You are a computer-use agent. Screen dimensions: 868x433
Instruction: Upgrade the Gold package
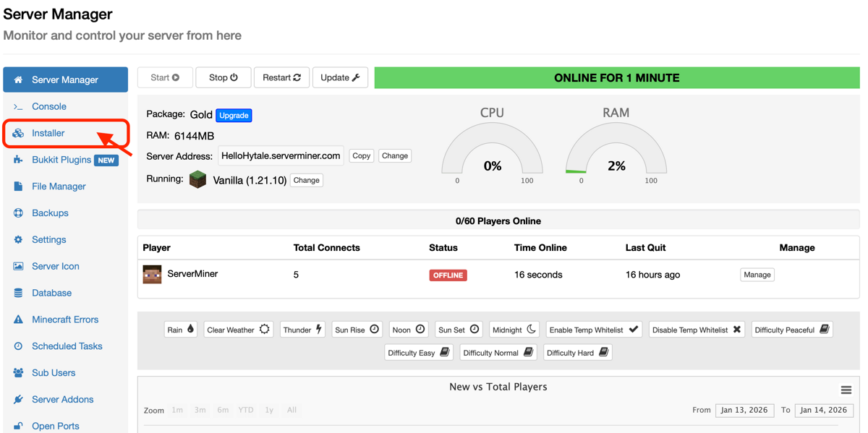coord(233,115)
